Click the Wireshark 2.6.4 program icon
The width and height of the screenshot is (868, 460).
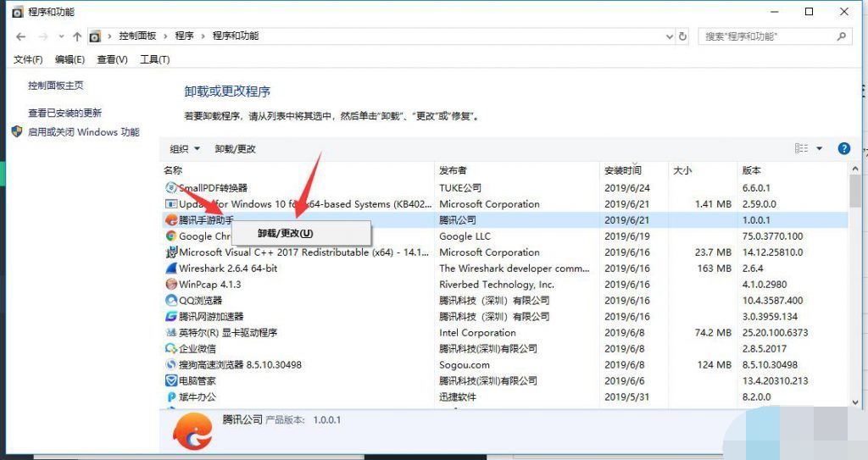pos(171,269)
